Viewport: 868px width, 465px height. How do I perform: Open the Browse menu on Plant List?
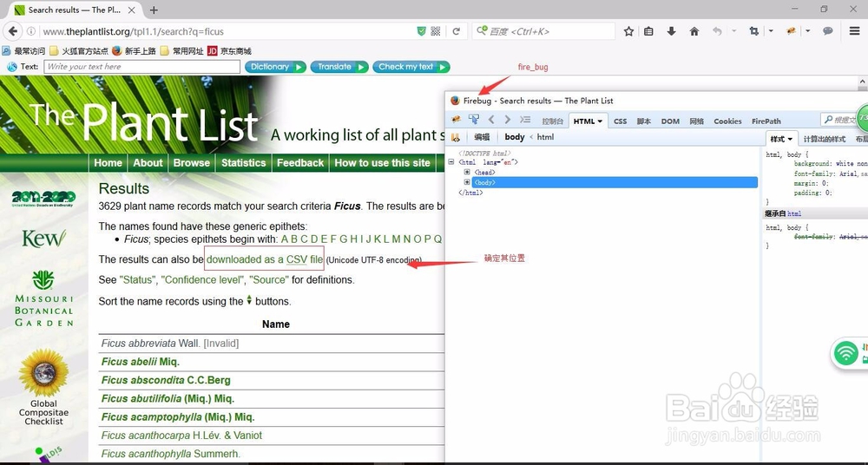(x=192, y=163)
